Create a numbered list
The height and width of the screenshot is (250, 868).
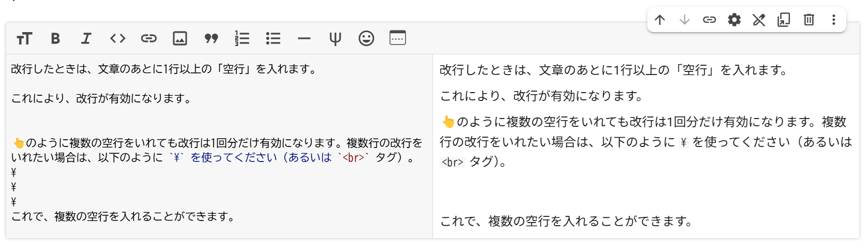242,38
